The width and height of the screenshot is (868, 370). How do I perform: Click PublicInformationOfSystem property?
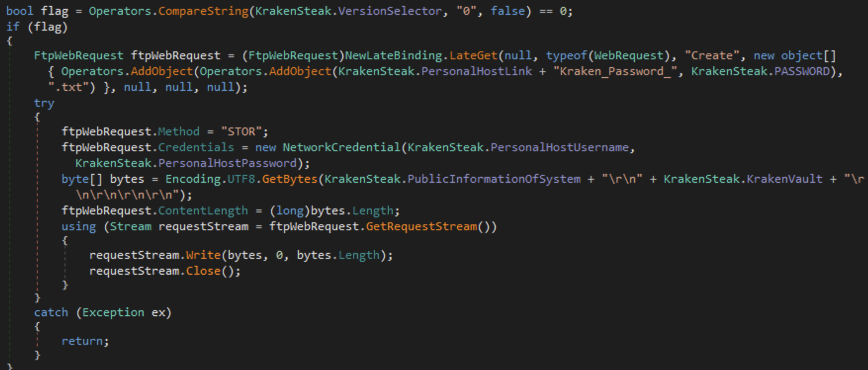click(x=494, y=179)
